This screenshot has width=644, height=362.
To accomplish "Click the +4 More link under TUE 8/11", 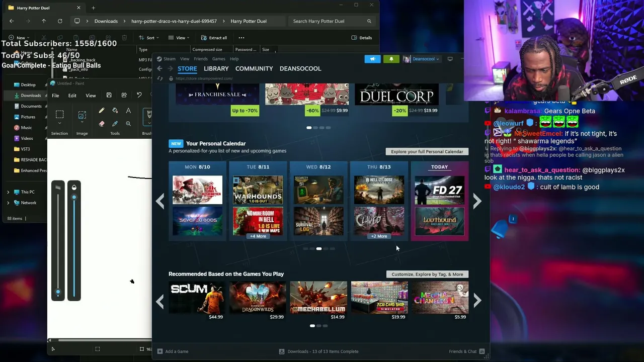I will (x=258, y=236).
